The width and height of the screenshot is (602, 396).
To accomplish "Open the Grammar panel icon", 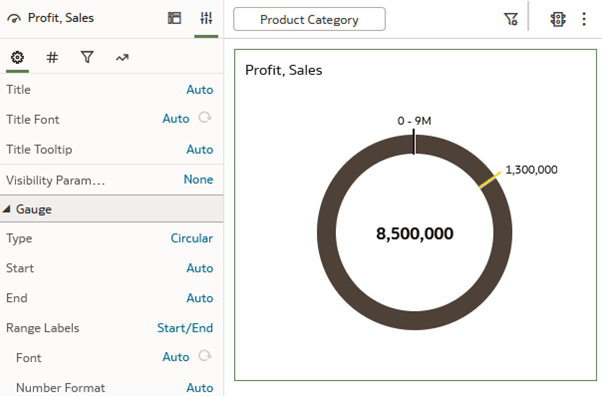I will [x=174, y=18].
